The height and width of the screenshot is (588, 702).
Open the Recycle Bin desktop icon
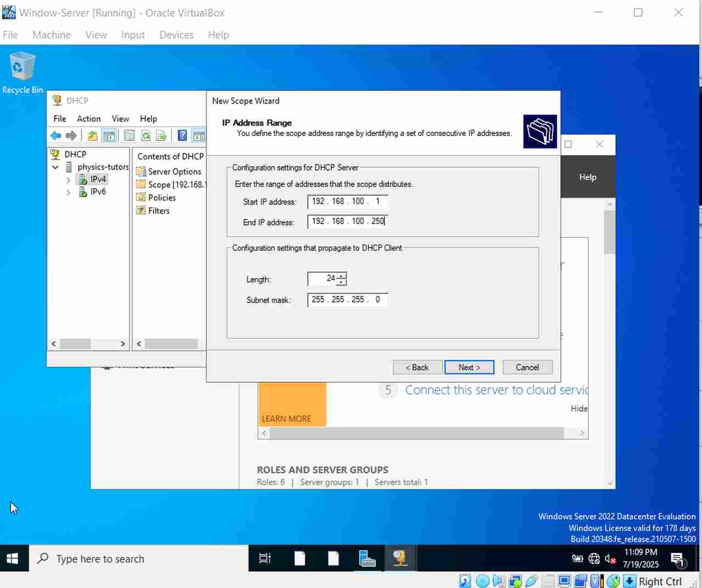pos(22,73)
